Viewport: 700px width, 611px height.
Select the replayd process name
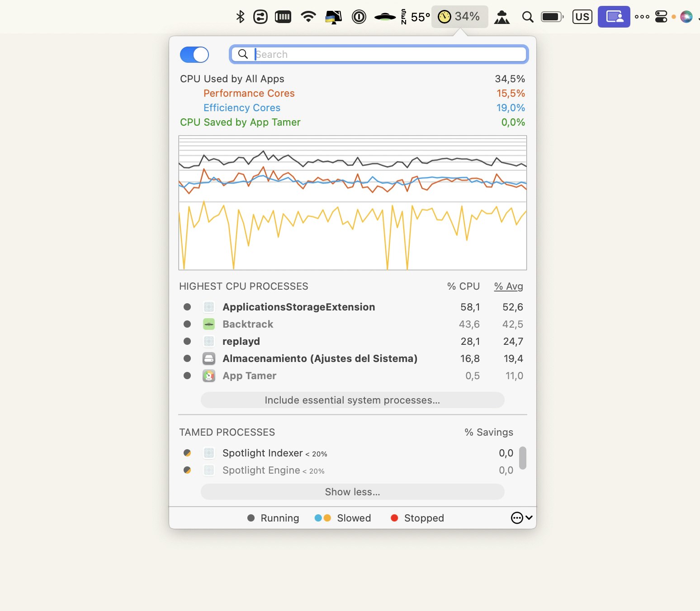click(241, 342)
